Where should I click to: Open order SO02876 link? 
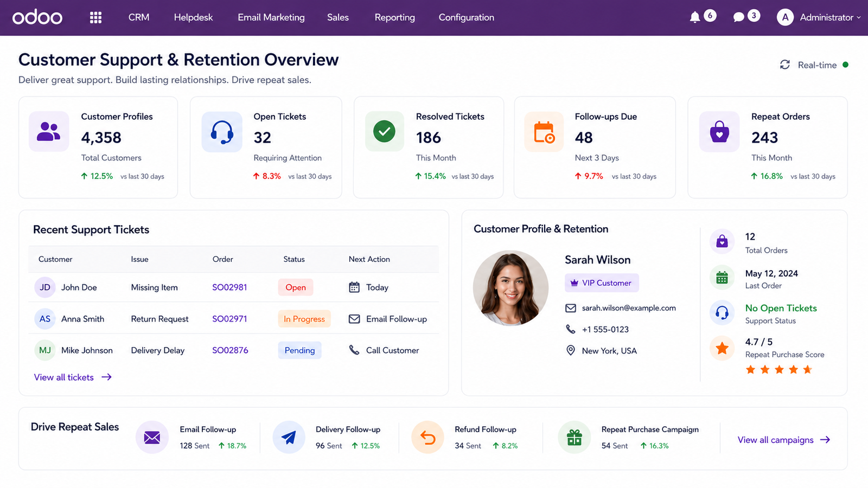pos(230,350)
